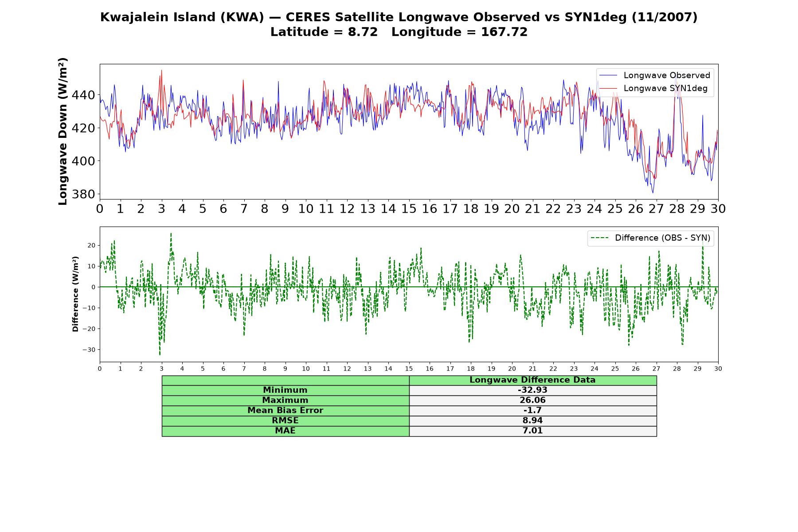Select the Minimum row label in the table

286,390
